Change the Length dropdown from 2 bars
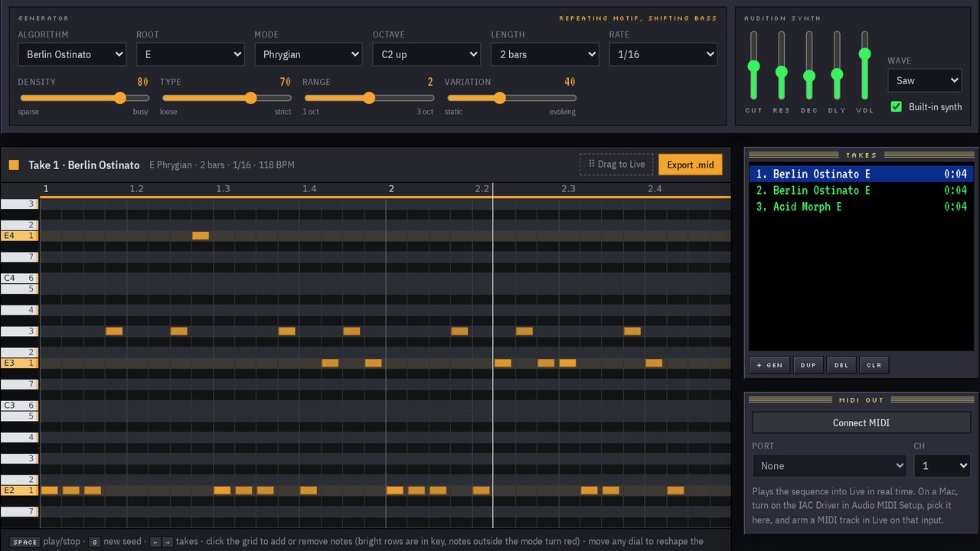This screenshot has height=551, width=980. pos(544,54)
